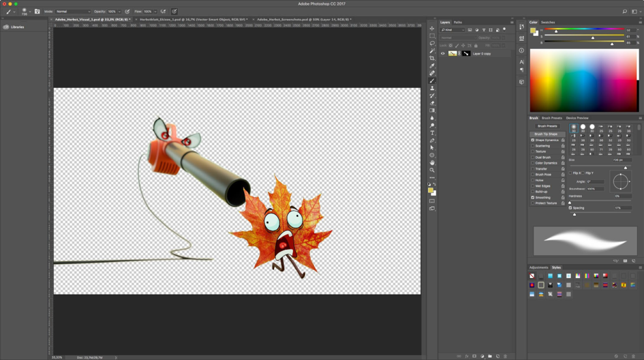644x360 pixels.
Task: Pick the Eyedropper tool
Action: pyautogui.click(x=432, y=65)
